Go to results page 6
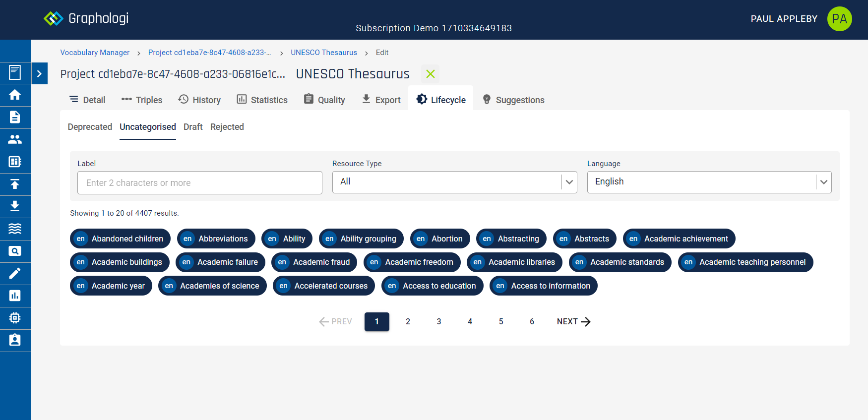The height and width of the screenshot is (420, 868). click(x=532, y=321)
